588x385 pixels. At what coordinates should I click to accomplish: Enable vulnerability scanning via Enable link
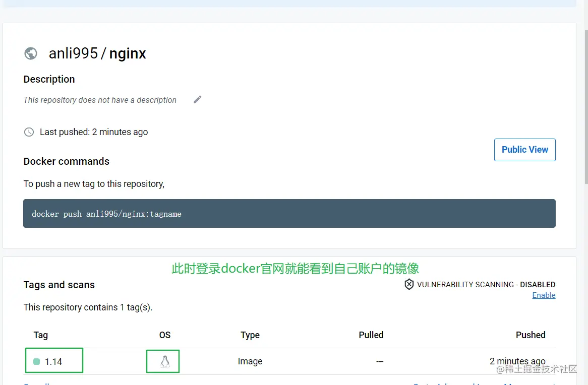click(544, 295)
